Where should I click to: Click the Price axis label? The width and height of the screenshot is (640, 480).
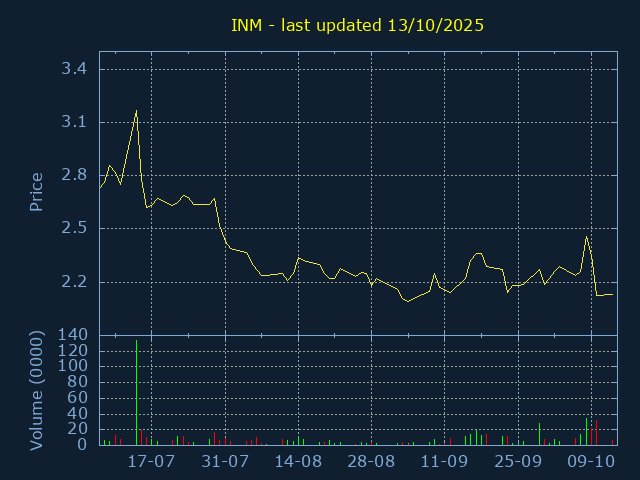(x=36, y=191)
